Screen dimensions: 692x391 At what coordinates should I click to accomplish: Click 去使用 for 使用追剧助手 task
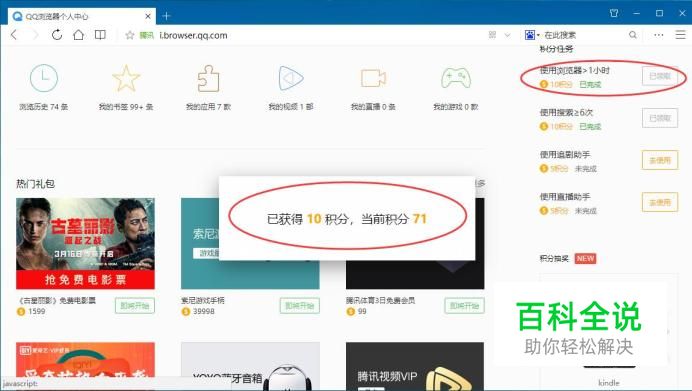660,160
